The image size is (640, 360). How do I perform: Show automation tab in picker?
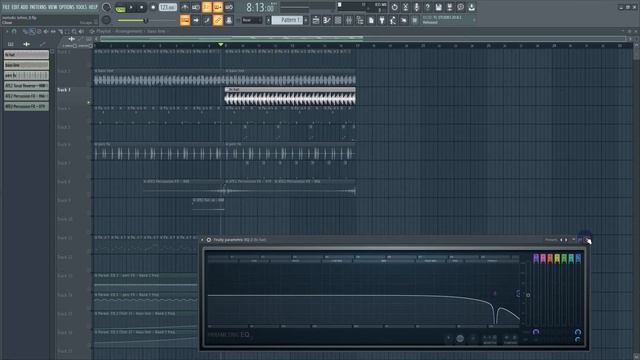point(42,44)
